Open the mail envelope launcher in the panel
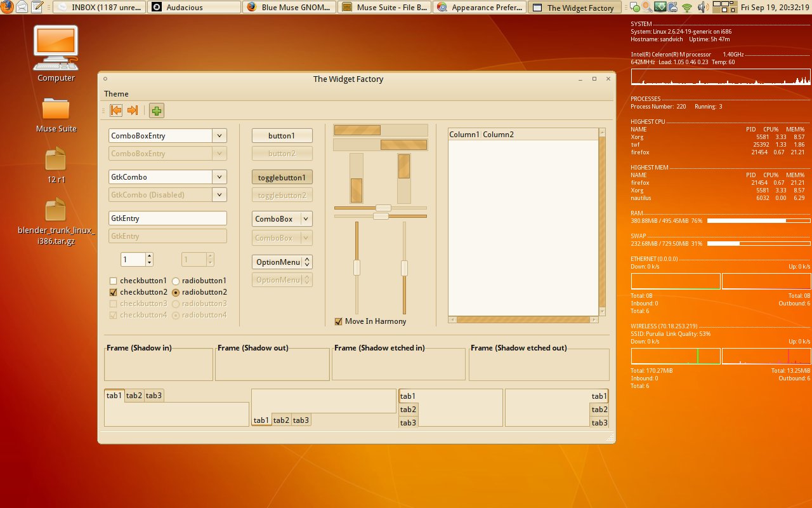812x508 pixels. point(22,8)
